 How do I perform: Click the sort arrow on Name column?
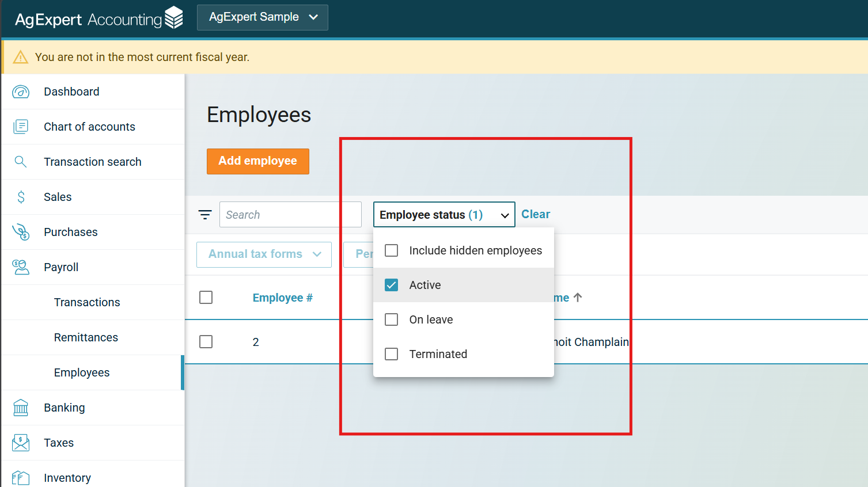[x=578, y=298]
